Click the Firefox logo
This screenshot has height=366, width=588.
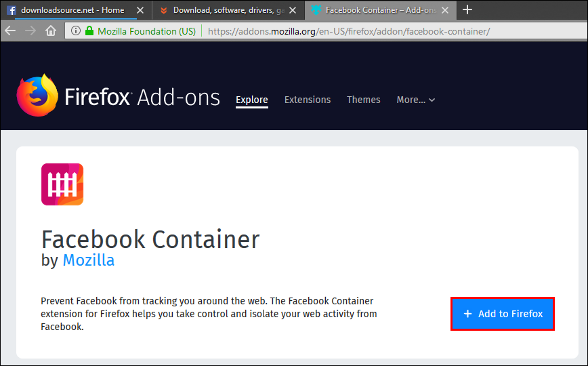pos(37,96)
